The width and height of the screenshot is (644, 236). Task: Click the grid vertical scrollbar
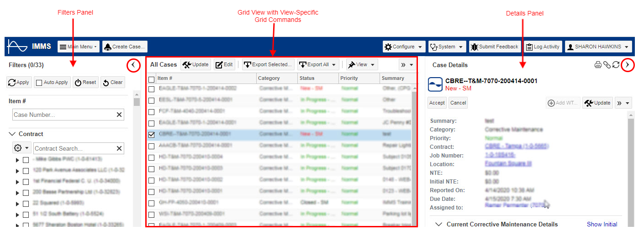pyautogui.click(x=414, y=155)
